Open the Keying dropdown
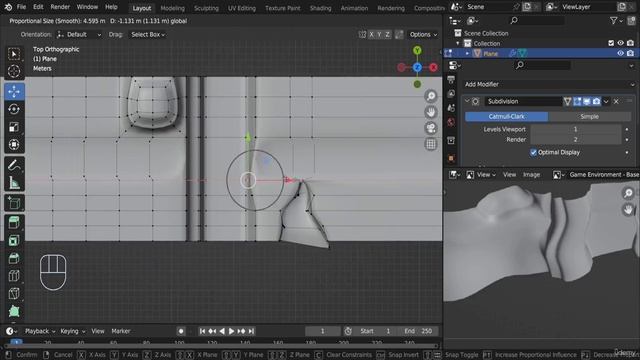 (x=73, y=331)
